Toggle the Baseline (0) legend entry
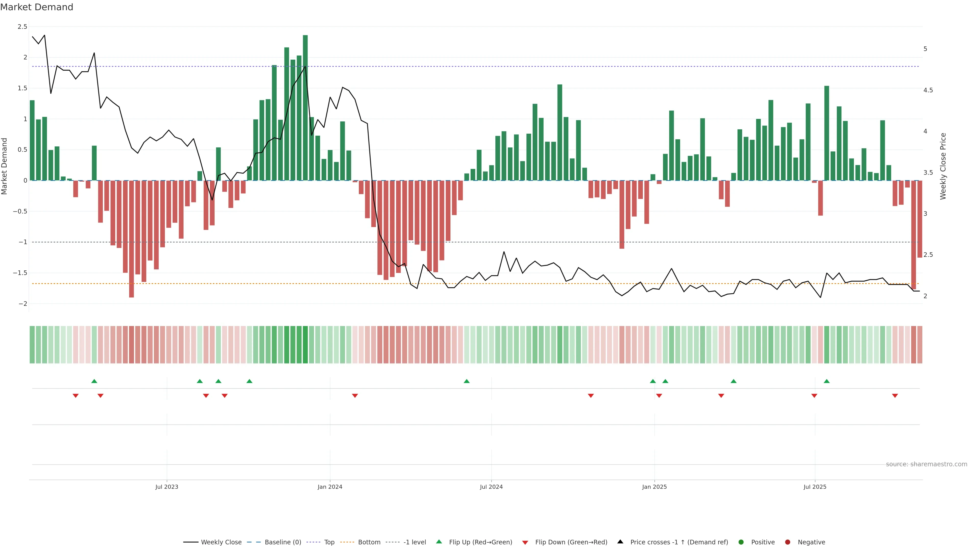980x551 pixels. point(283,542)
